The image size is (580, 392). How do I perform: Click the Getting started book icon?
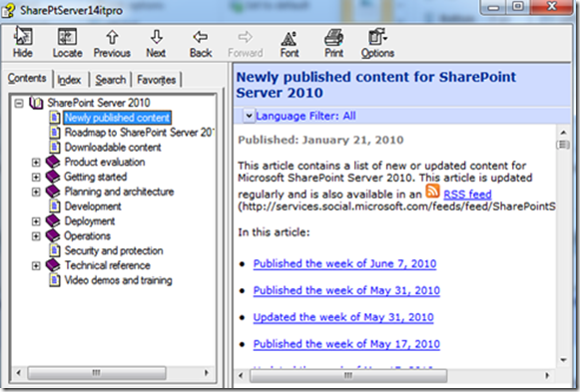[x=53, y=177]
